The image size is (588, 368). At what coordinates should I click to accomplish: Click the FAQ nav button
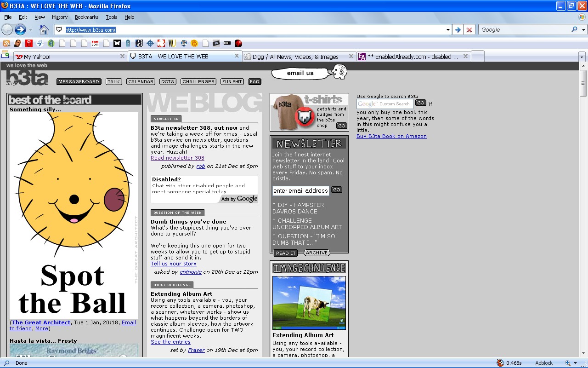pos(254,82)
